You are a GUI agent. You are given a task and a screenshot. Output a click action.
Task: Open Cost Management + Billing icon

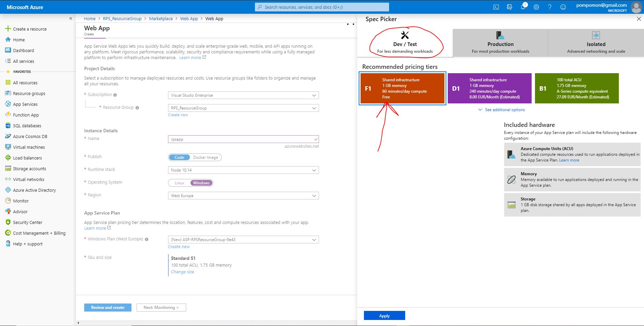coord(8,233)
